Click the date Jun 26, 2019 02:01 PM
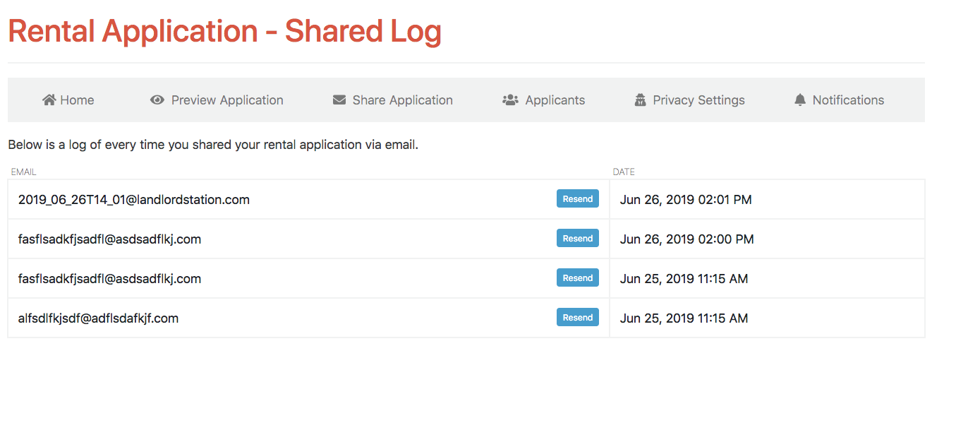This screenshot has width=980, height=442. click(x=686, y=200)
